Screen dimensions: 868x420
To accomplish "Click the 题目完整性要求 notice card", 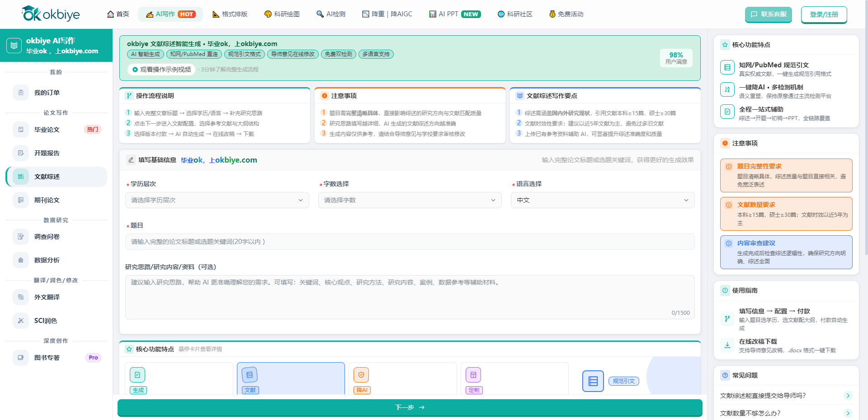I will click(786, 176).
